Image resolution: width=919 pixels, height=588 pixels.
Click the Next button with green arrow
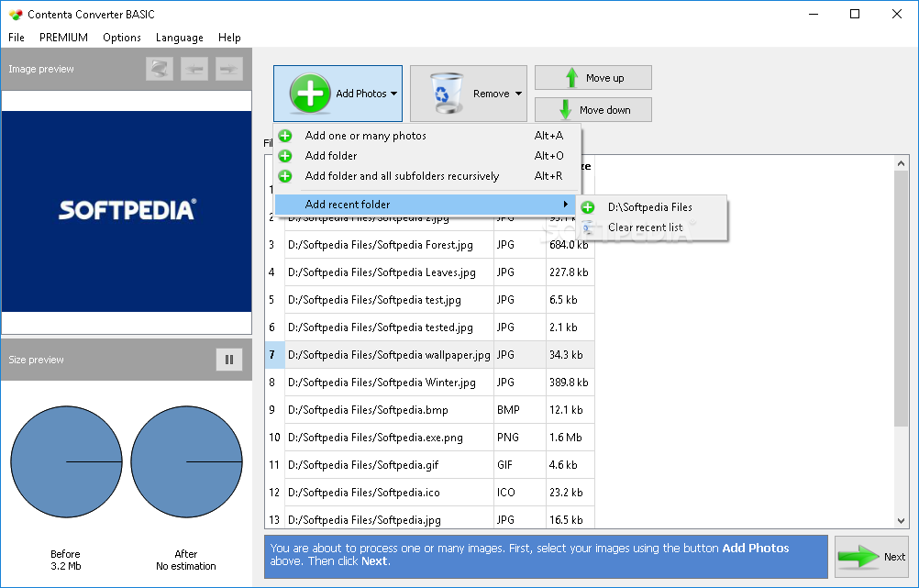pyautogui.click(x=871, y=556)
